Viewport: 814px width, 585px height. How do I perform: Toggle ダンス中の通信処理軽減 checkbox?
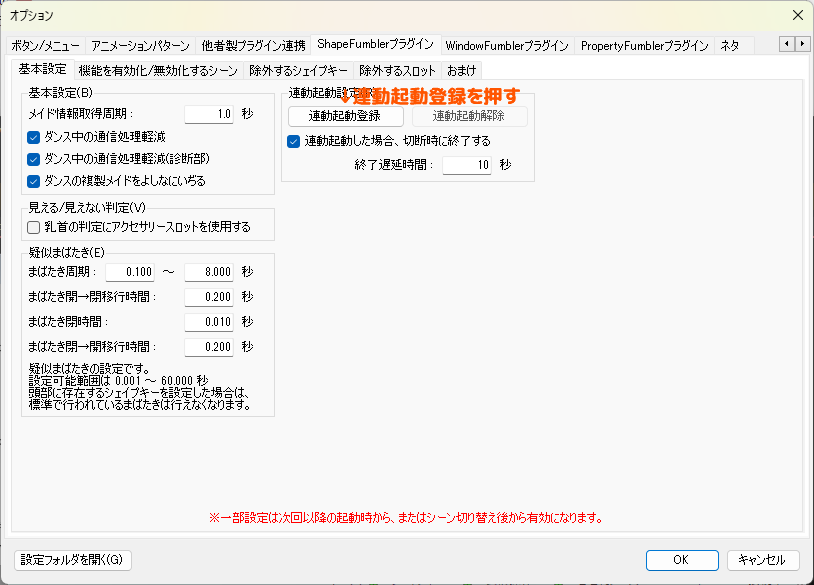tap(34, 137)
